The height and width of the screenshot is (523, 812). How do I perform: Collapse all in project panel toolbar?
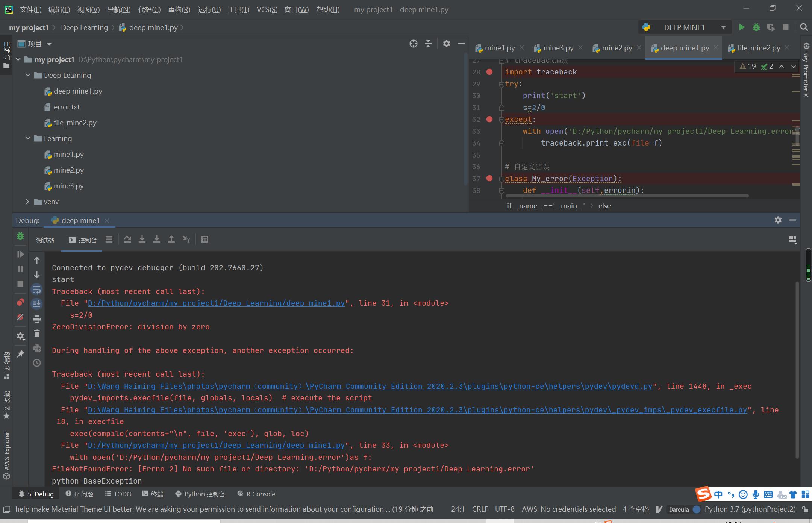click(428, 44)
